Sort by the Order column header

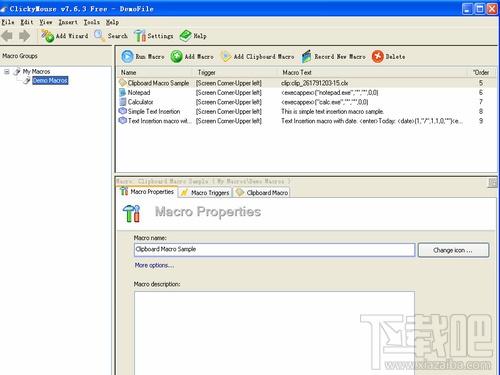click(x=482, y=72)
